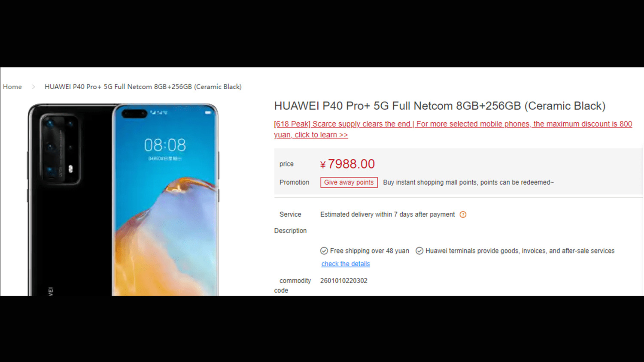The width and height of the screenshot is (644, 362).
Task: Click the orange help icon after delivery estimate
Action: (463, 214)
